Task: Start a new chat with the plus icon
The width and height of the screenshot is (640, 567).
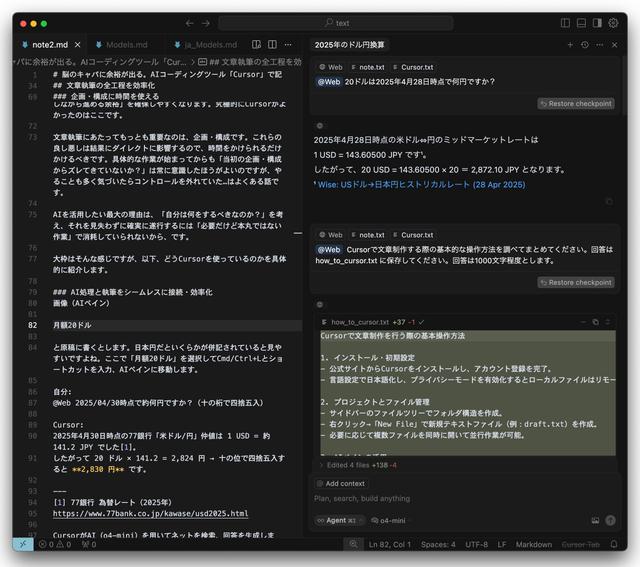Action: point(570,45)
